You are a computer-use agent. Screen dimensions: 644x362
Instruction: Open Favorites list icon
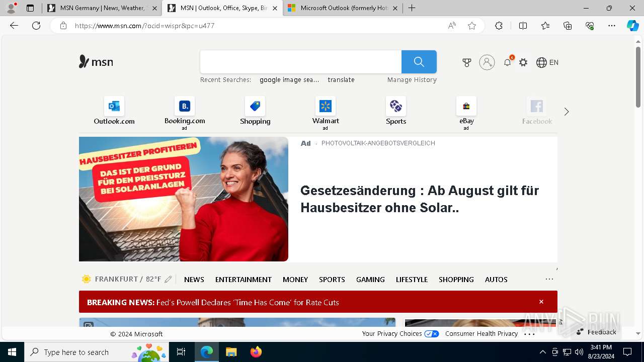point(545,26)
